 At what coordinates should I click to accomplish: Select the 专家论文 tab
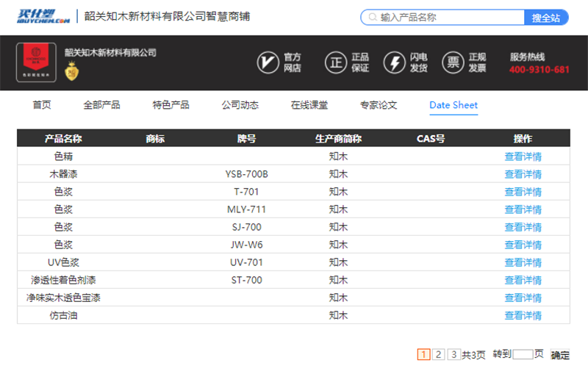point(379,105)
